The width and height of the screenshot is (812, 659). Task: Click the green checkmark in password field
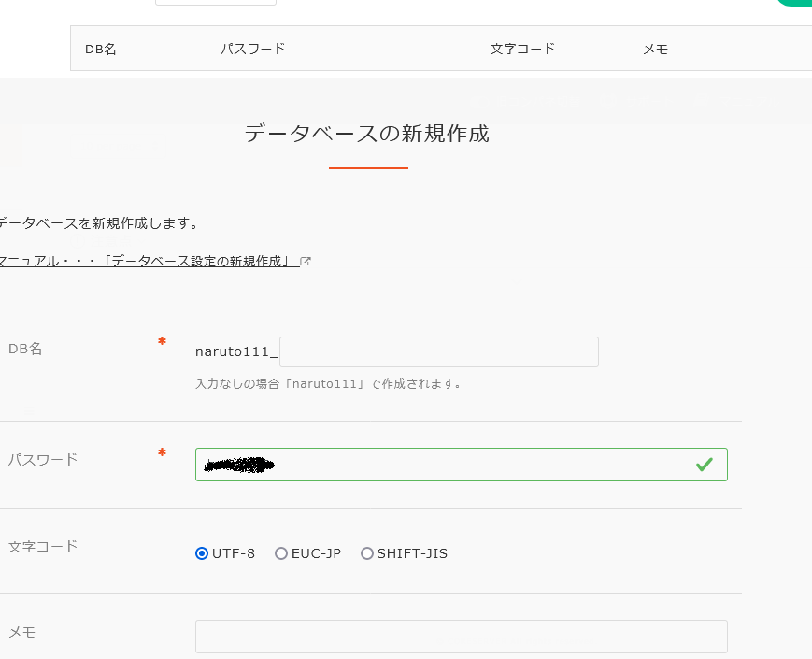click(706, 464)
